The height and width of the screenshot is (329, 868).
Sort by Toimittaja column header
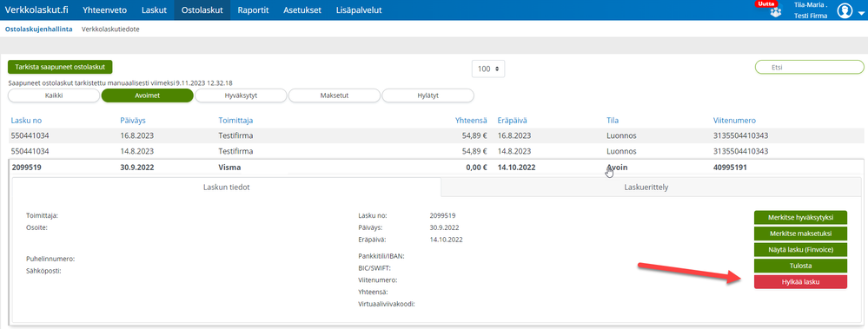[235, 121]
